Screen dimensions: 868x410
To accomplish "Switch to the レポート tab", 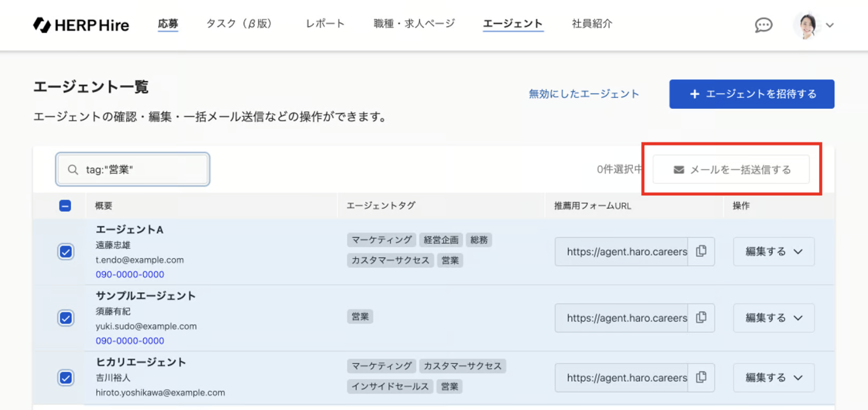I will [x=325, y=24].
